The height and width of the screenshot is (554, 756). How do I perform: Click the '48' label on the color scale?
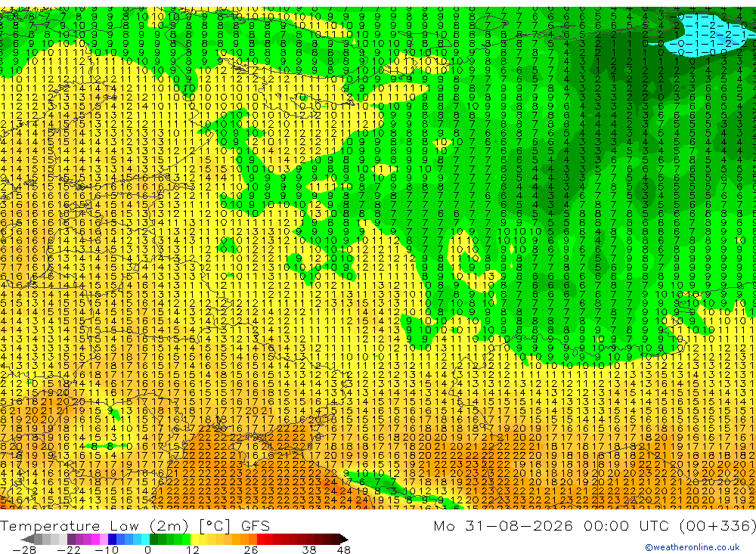pos(344,549)
